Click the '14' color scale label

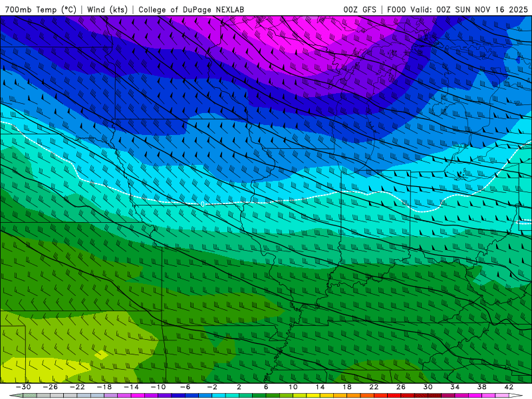click(x=320, y=387)
